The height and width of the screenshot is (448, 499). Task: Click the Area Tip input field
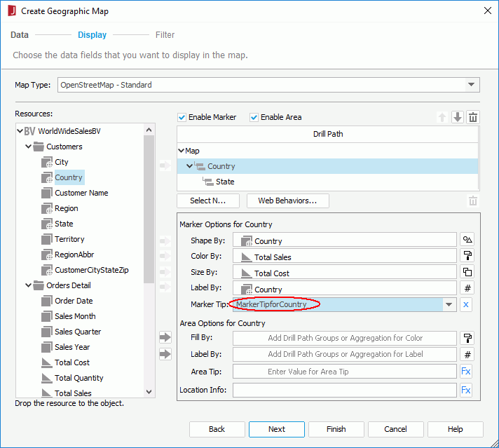(x=344, y=372)
